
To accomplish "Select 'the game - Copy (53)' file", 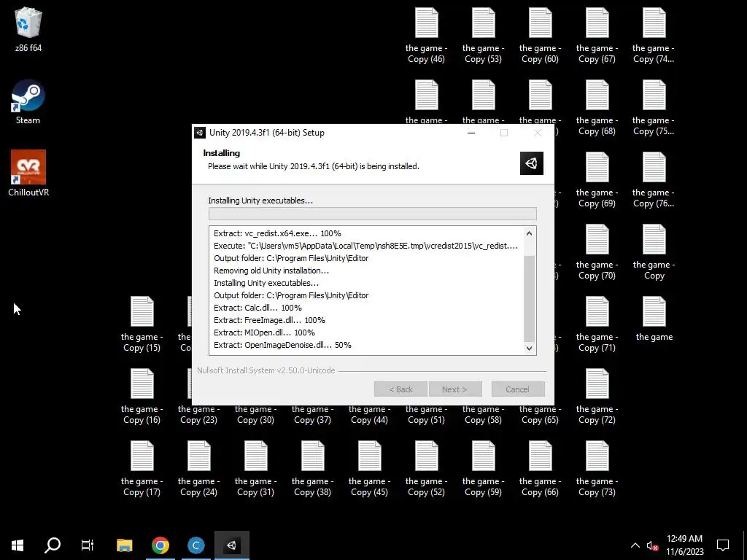I will (x=483, y=35).
